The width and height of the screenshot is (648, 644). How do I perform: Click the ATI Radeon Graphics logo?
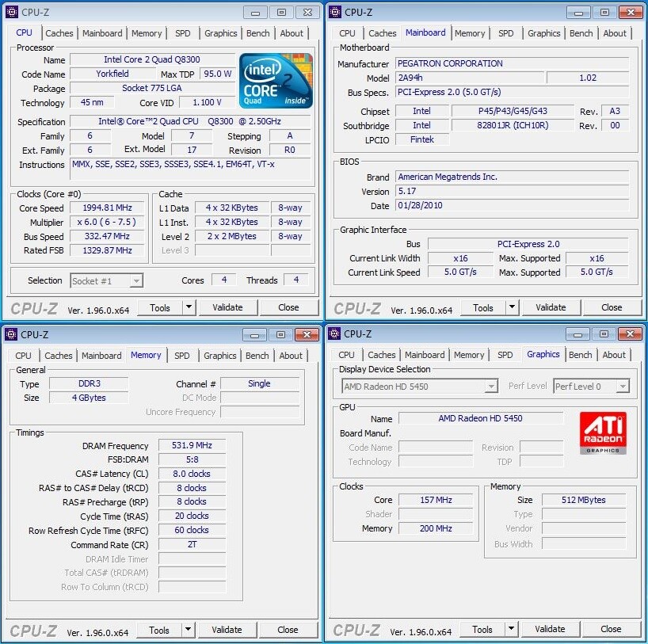pyautogui.click(x=603, y=433)
